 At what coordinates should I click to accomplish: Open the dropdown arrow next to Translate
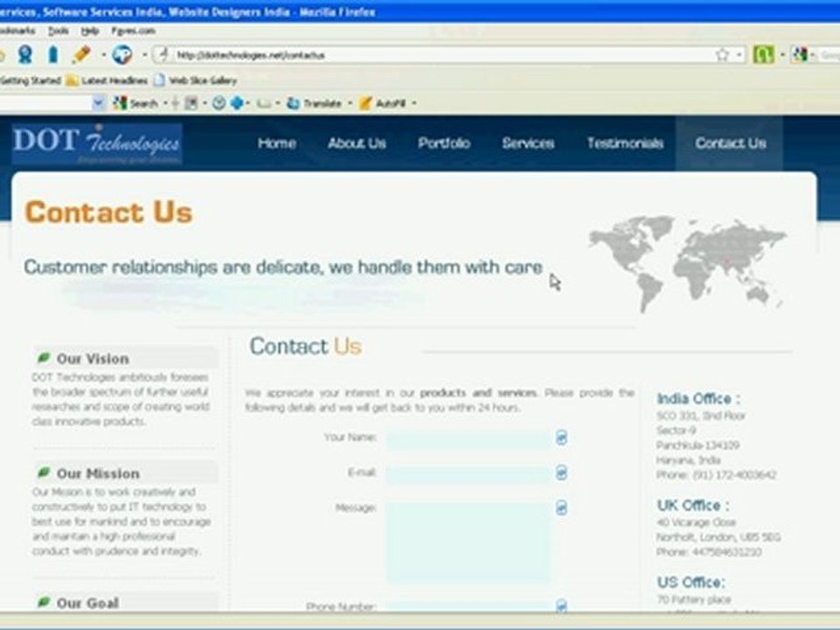point(350,103)
